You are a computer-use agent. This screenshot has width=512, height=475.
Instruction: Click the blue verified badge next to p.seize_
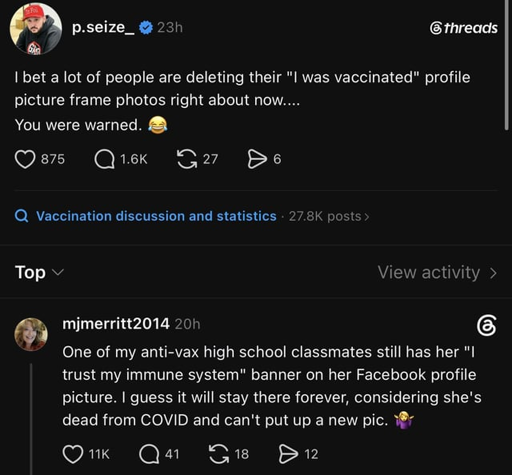pyautogui.click(x=145, y=28)
